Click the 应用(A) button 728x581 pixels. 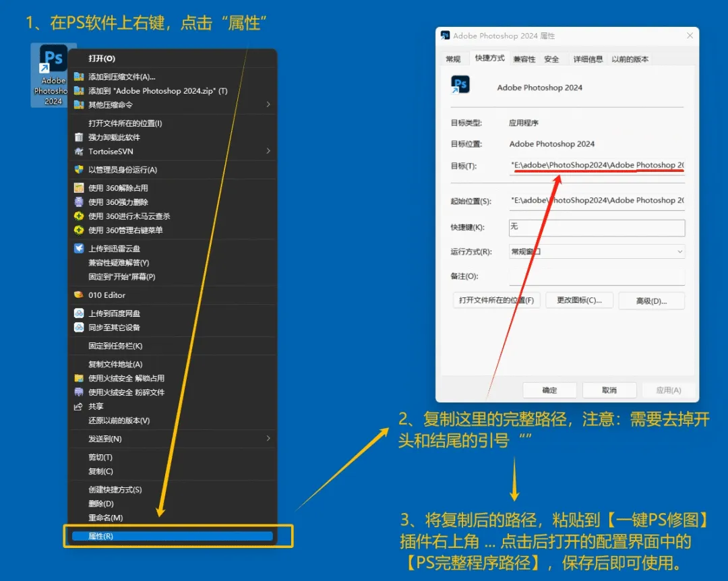[669, 390]
